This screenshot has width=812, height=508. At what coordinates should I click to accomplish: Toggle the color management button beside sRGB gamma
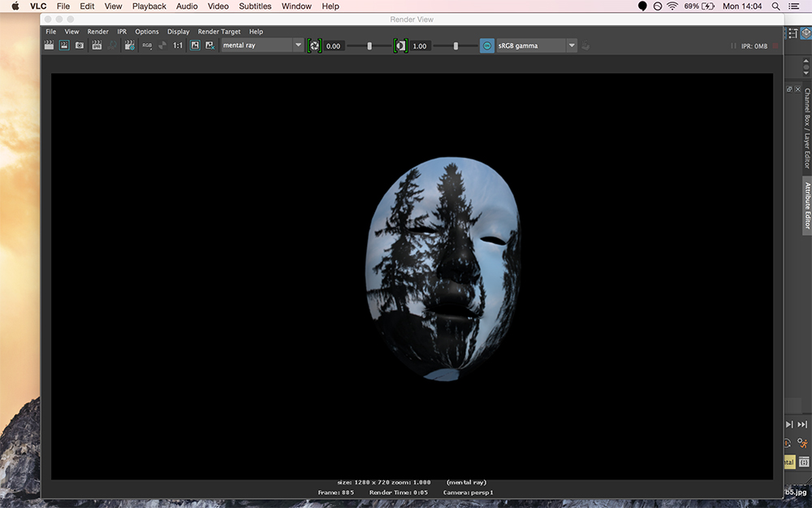click(x=486, y=46)
